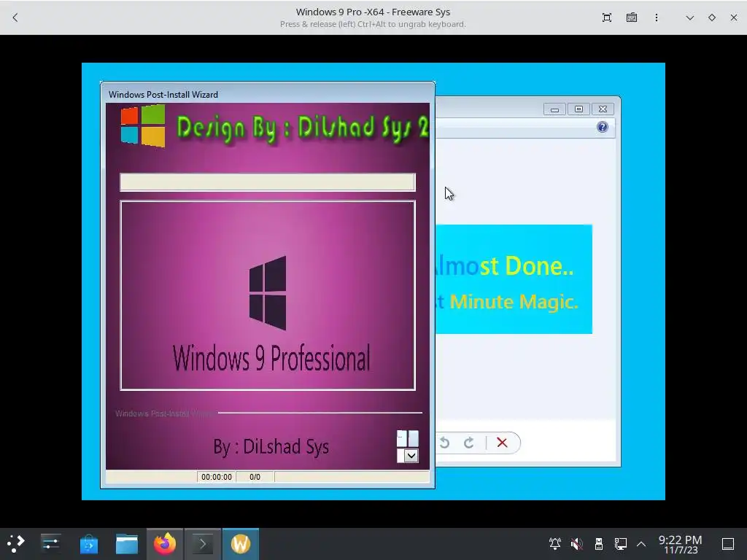Click the panel toggle icon above dropdown
The width and height of the screenshot is (747, 560).
[x=408, y=438]
